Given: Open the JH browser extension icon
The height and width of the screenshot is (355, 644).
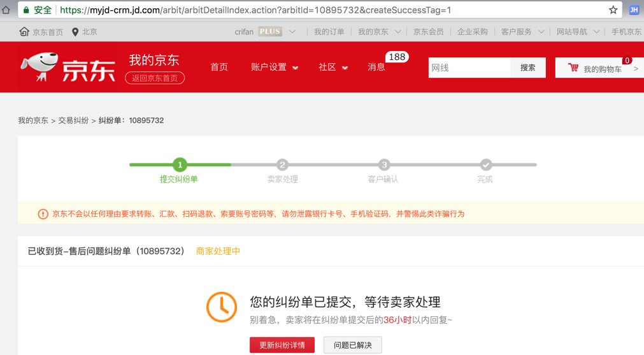Looking at the screenshot, I should (634, 10).
